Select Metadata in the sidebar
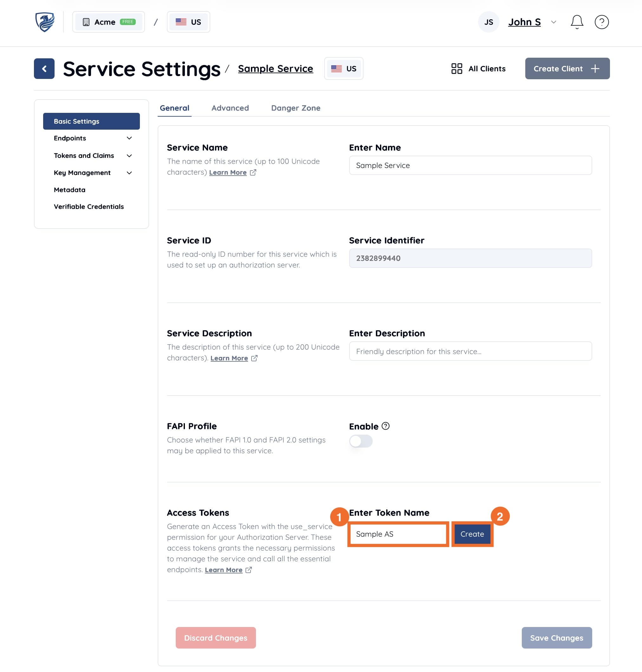Screen dimensions: 642x672 (x=69, y=190)
